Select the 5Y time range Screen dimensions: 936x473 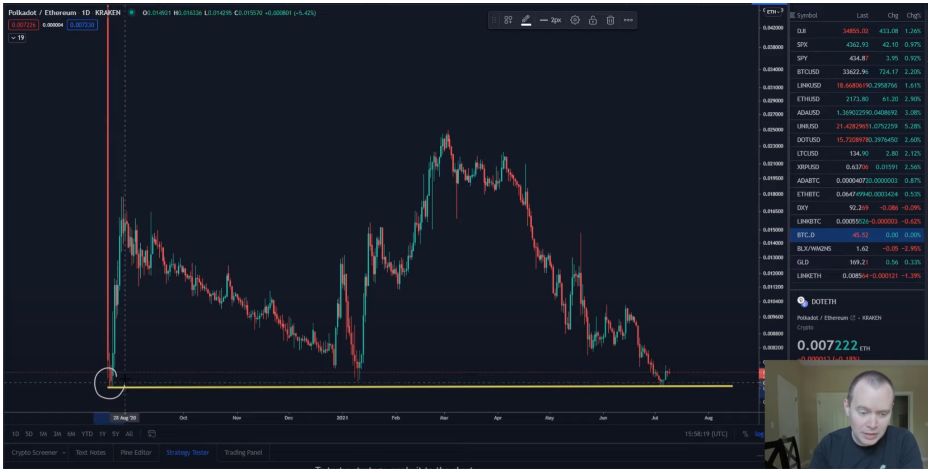pos(116,434)
